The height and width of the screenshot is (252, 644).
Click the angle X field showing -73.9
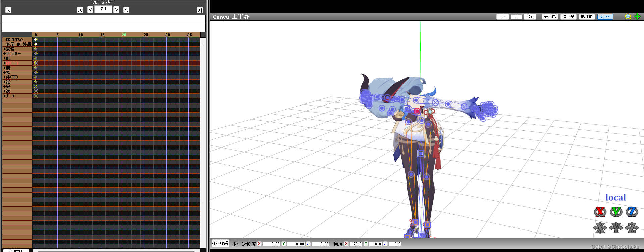point(356,244)
